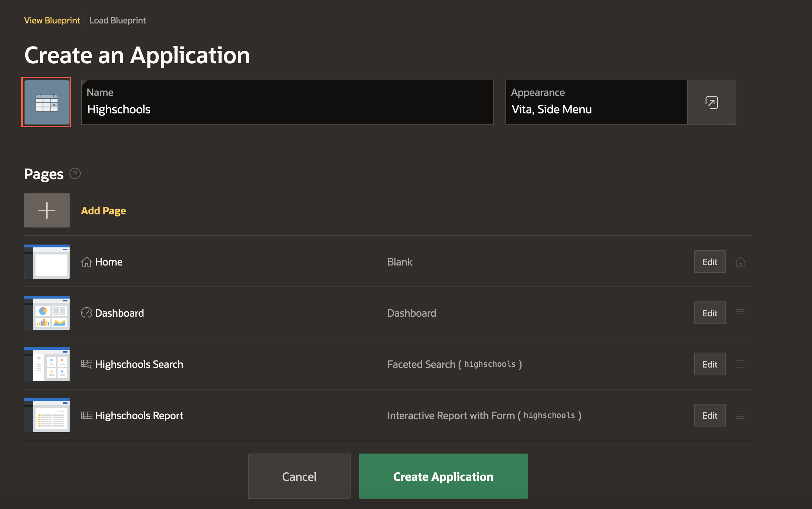Click the Highschools Report page name

coord(139,416)
